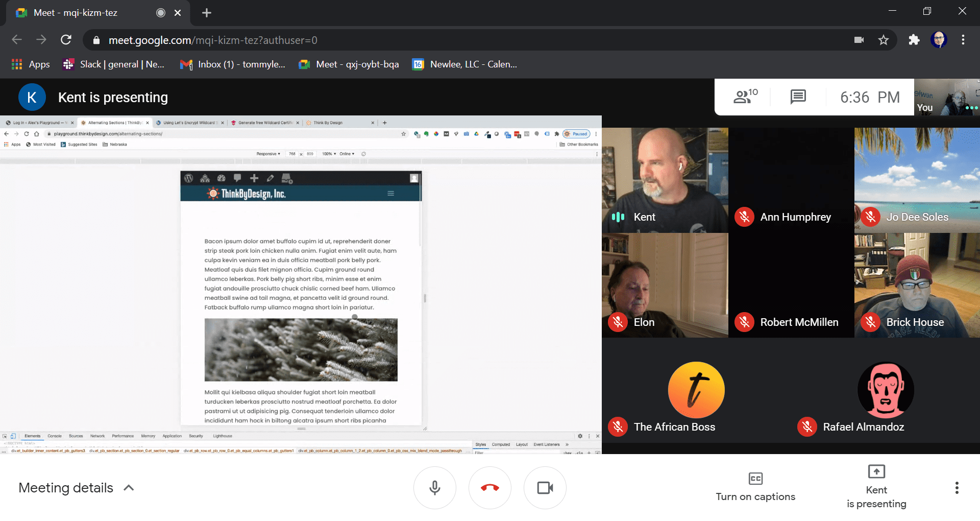This screenshot has width=980, height=521.
Task: Expand Meeting details
Action: click(77, 488)
